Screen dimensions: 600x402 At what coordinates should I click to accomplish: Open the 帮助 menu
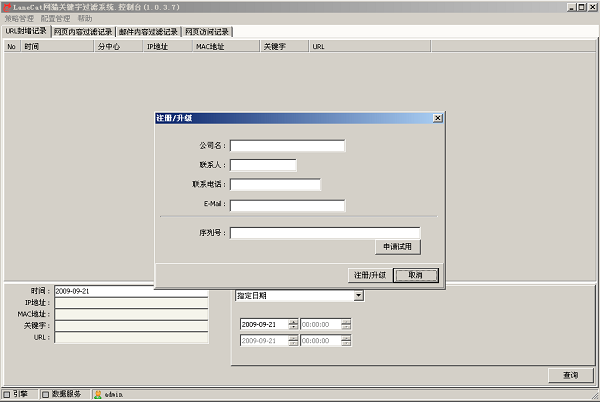pos(84,19)
